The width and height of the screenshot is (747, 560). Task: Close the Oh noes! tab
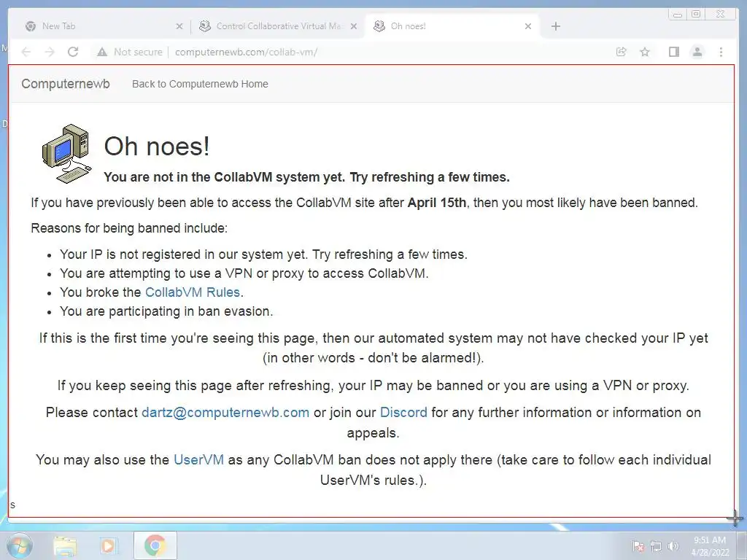(x=528, y=26)
